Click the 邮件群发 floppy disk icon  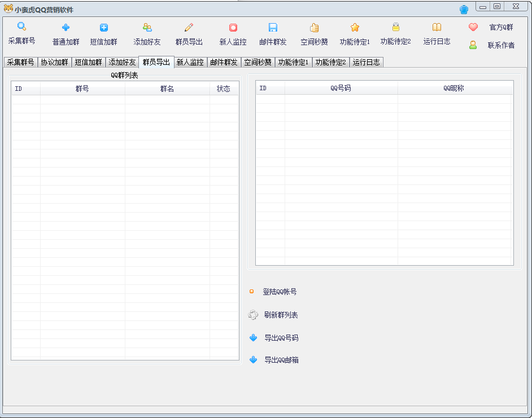[x=273, y=28]
